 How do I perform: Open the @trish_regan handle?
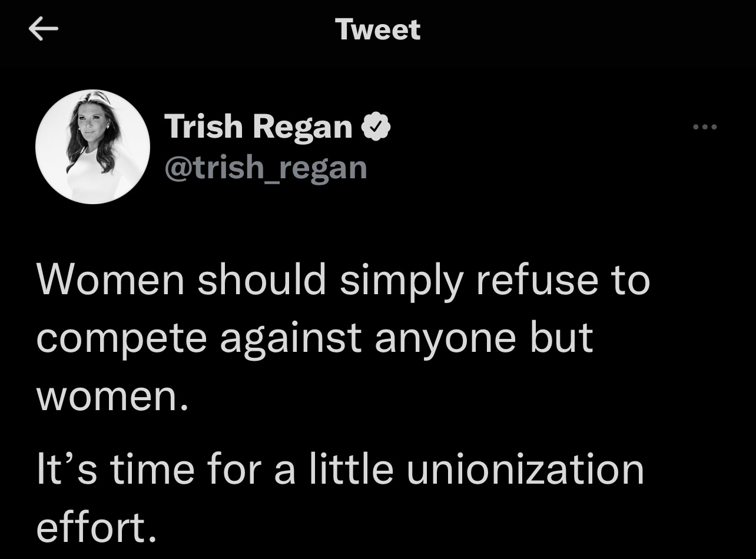266,168
